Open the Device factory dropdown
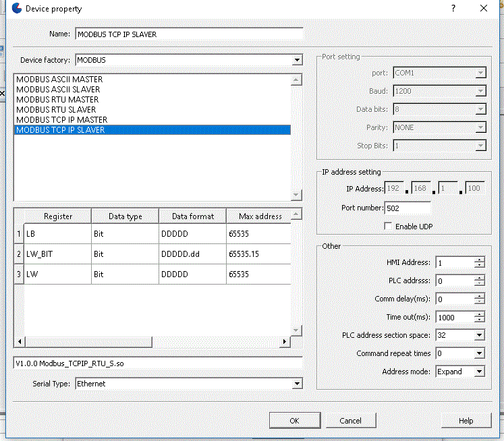 click(297, 60)
